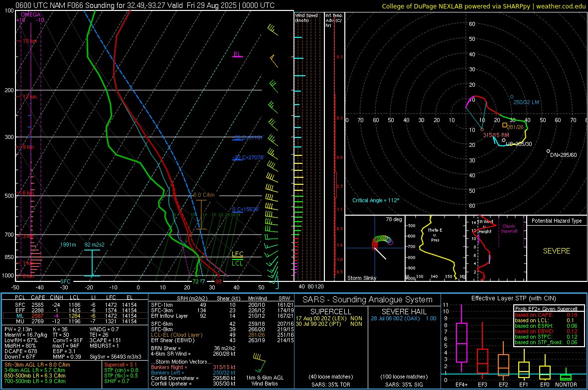Viewport: 588px width, 390px height.
Task: Click the 'SARS: 35% SIG' text
Action: pyautogui.click(x=404, y=385)
